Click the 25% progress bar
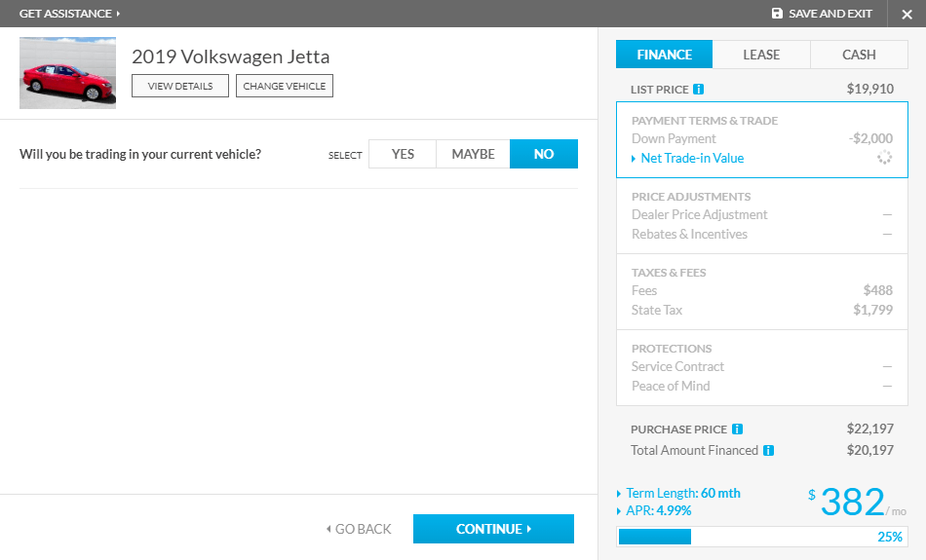This screenshot has width=926, height=560. point(762,537)
